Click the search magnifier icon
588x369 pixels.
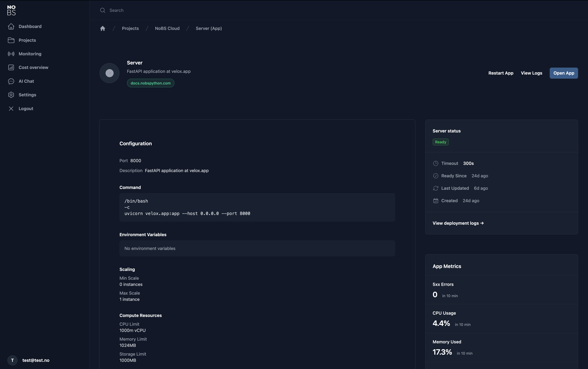102,10
